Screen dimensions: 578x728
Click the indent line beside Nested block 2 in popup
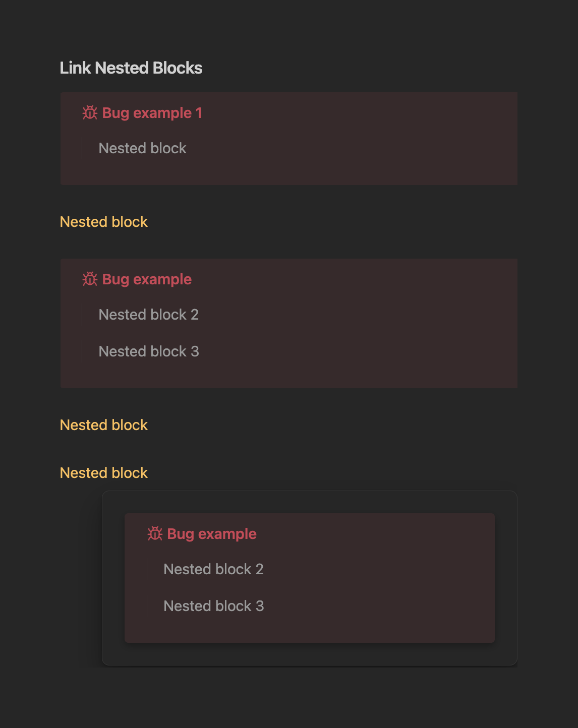coord(147,569)
